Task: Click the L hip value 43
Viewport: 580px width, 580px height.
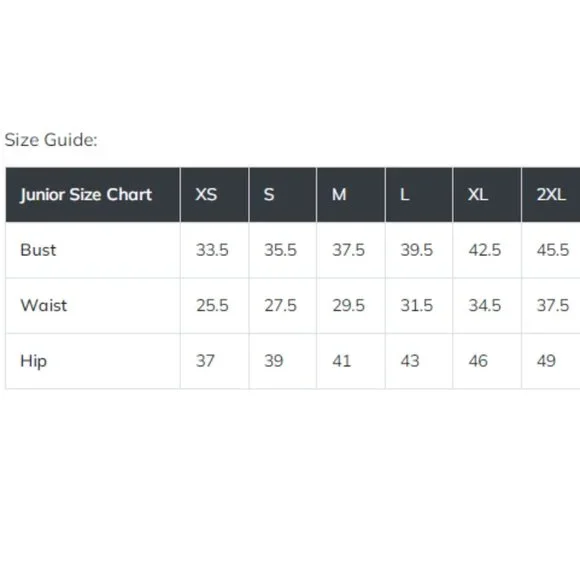Action: (x=410, y=361)
